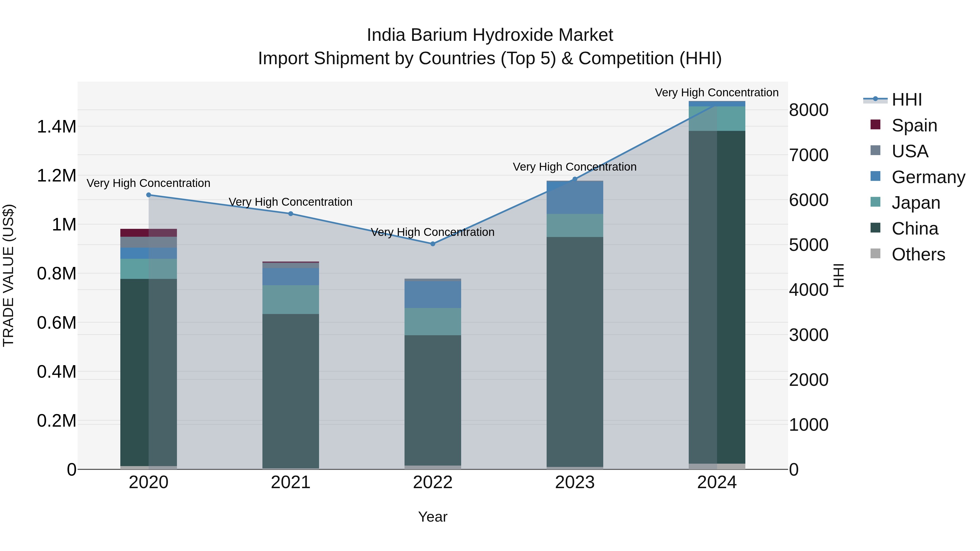Click the HHI right axis title
980x551 pixels.
[x=838, y=275]
